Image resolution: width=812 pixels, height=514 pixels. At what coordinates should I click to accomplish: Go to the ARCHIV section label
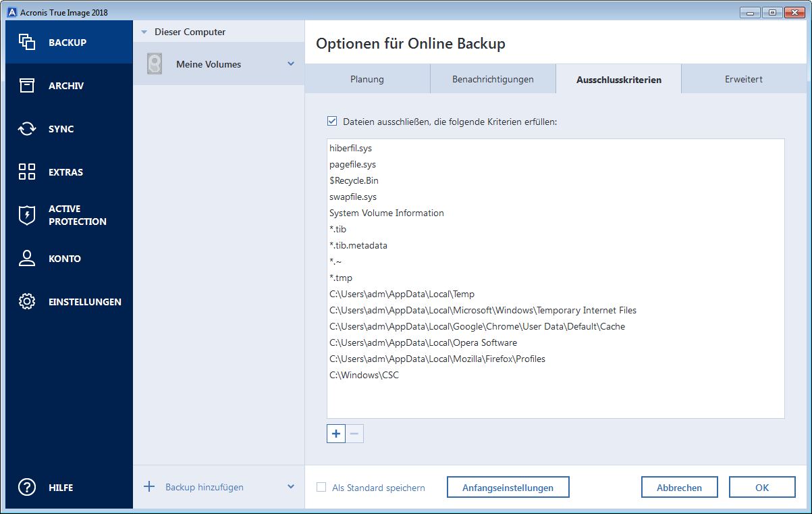66,86
